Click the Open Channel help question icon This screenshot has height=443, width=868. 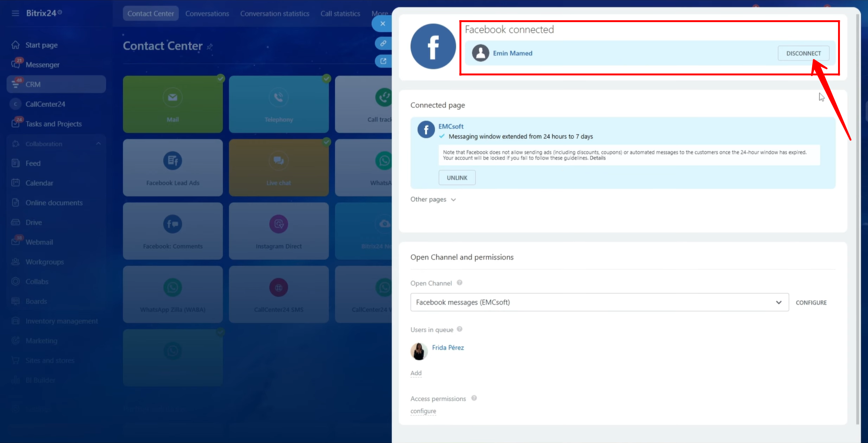point(459,283)
